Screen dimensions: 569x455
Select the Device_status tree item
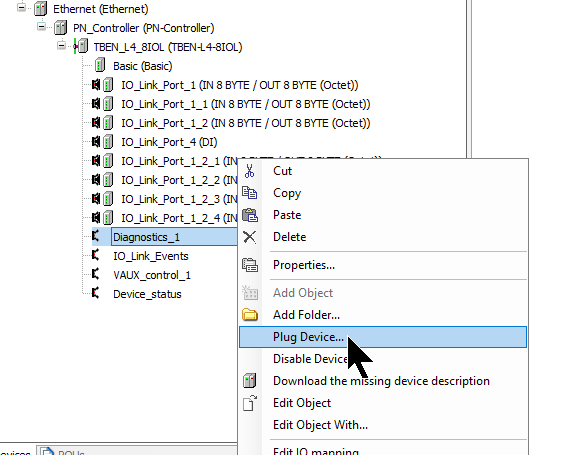coord(147,294)
